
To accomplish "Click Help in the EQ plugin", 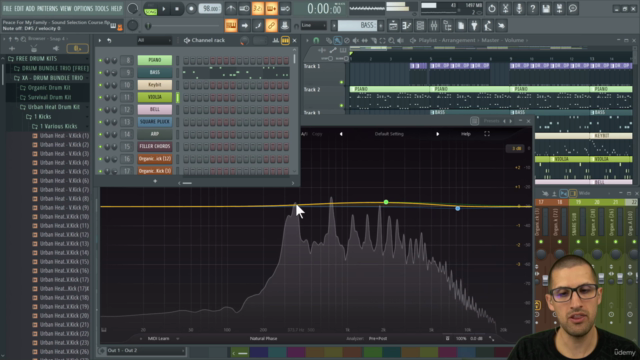I will click(x=466, y=134).
